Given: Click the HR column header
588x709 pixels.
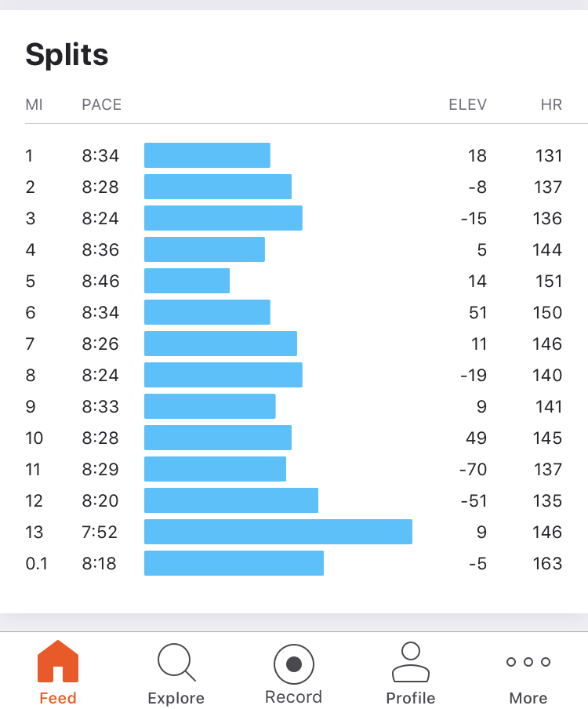Looking at the screenshot, I should coord(551,104).
